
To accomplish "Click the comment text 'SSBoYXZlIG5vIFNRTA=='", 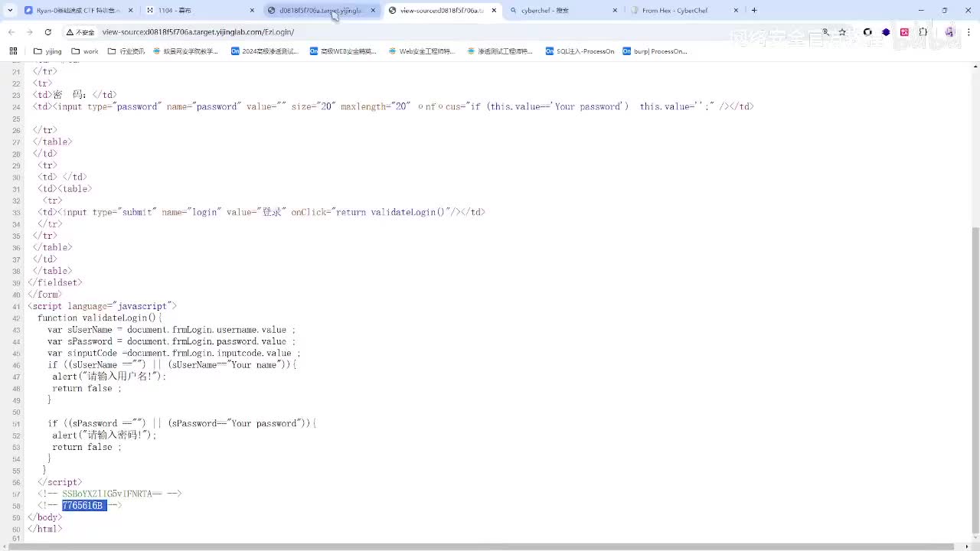I will (112, 494).
